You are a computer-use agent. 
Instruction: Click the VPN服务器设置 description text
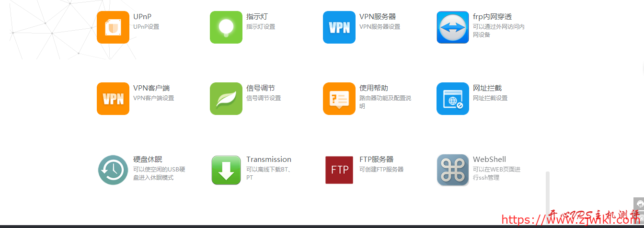click(379, 27)
